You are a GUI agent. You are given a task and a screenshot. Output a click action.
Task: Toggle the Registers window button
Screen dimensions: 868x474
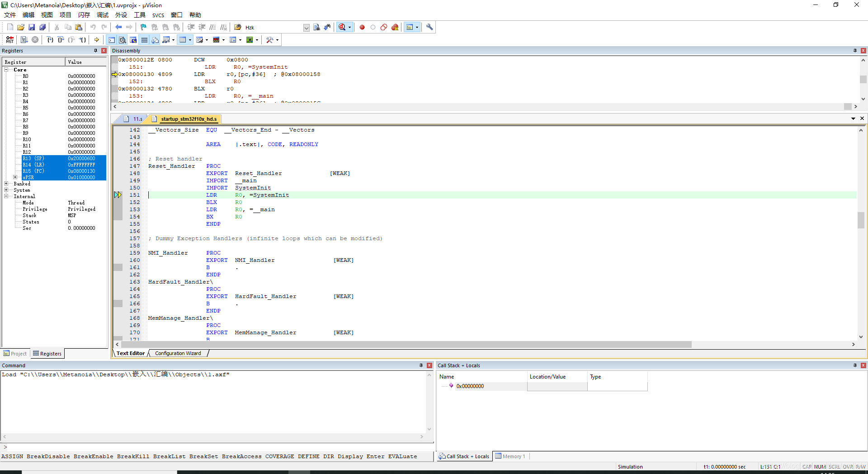click(x=144, y=40)
